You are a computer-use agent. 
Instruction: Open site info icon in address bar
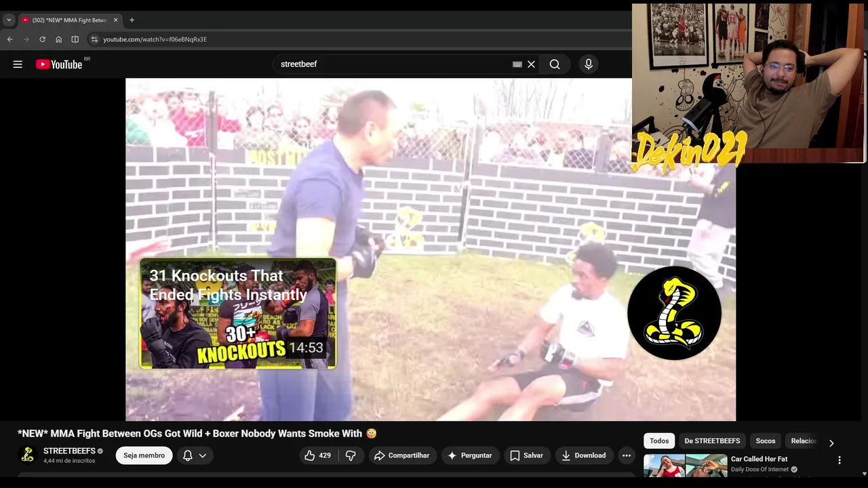(94, 39)
